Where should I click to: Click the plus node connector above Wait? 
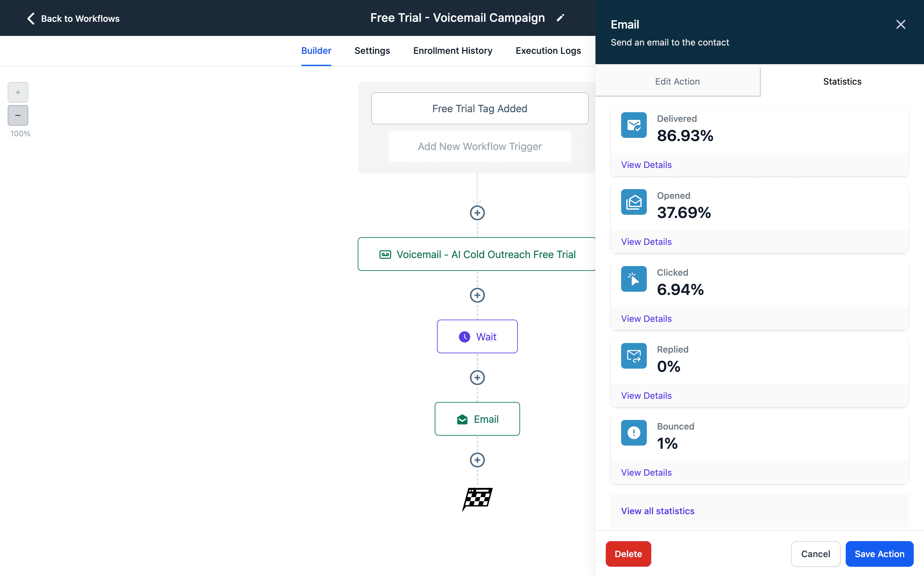pos(478,295)
